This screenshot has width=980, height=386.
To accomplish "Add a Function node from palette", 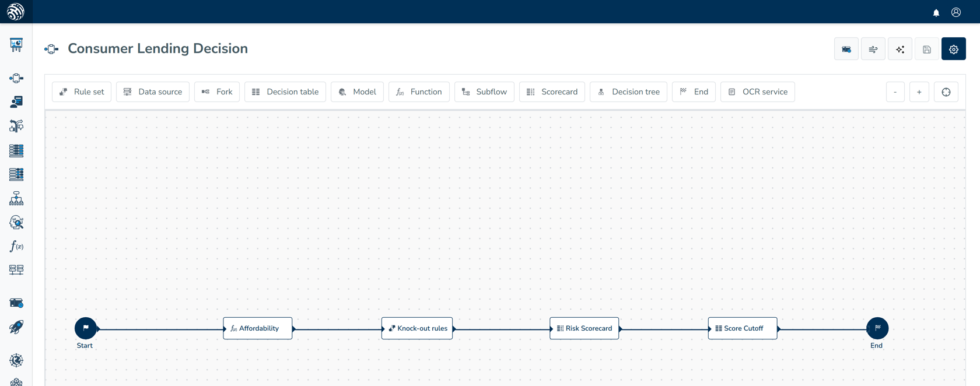I will (x=419, y=92).
